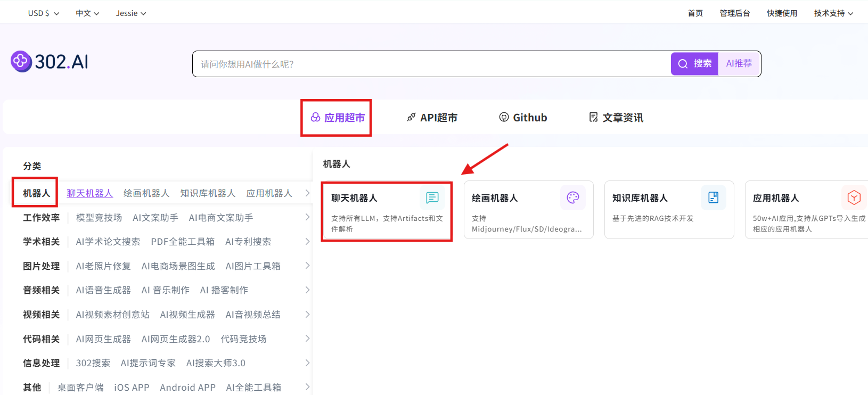This screenshot has width=868, height=395.
Task: Open the AI语音生成器 link
Action: coord(103,290)
